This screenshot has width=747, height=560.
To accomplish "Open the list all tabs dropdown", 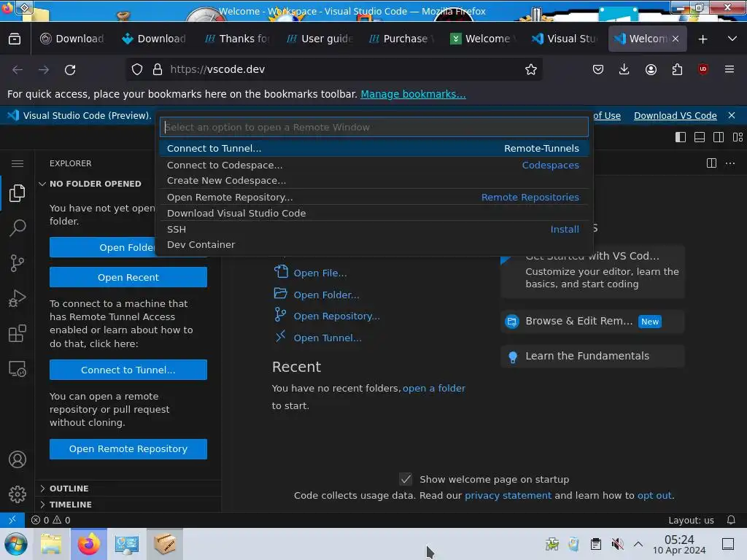I will (732, 39).
